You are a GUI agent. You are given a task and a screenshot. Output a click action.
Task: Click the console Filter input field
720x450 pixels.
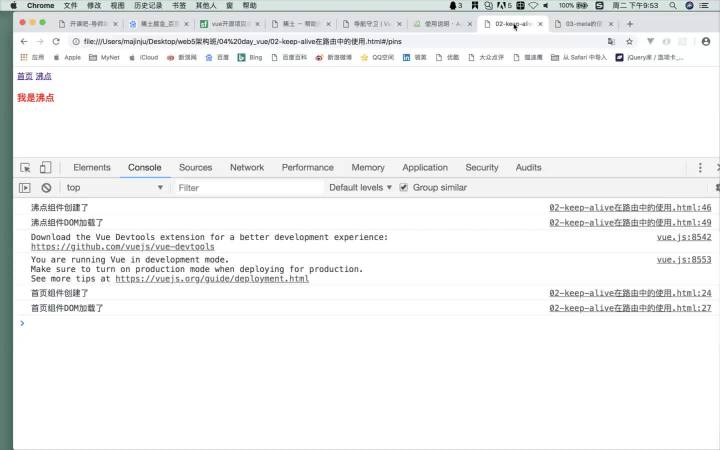(x=248, y=187)
